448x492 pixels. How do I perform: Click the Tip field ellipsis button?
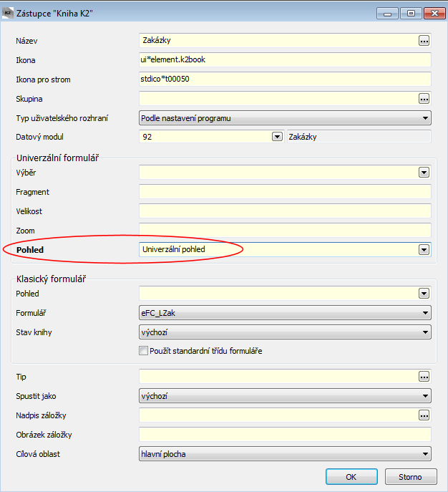pyautogui.click(x=424, y=377)
